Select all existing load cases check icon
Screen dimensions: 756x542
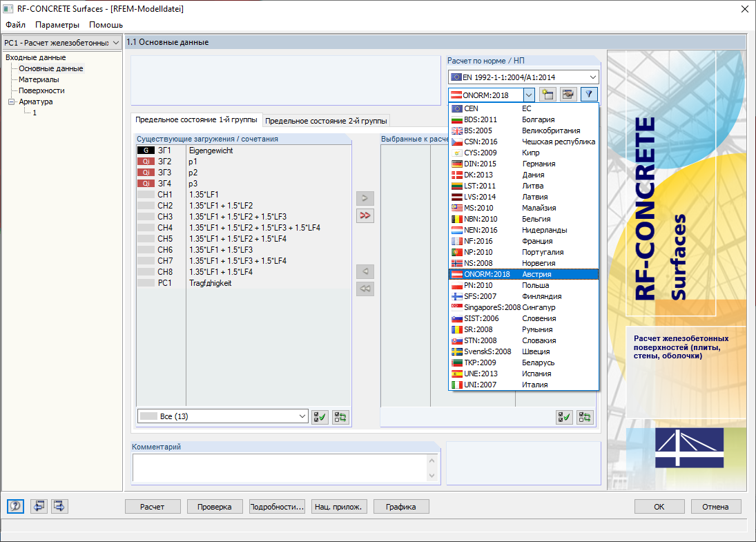(x=320, y=417)
